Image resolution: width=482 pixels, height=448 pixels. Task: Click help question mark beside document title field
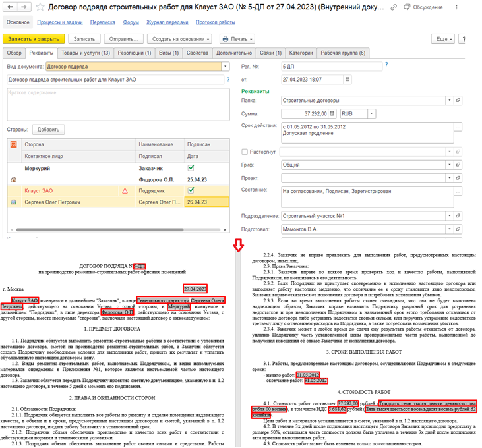228,80
